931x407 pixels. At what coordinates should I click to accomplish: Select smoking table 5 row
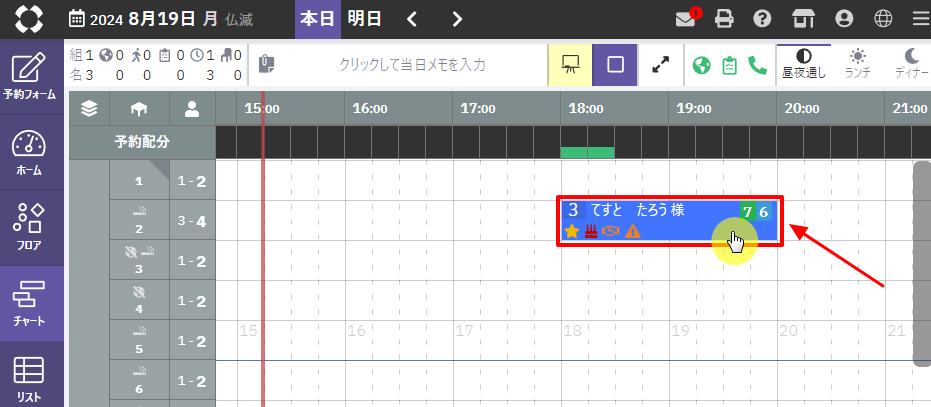coord(139,340)
